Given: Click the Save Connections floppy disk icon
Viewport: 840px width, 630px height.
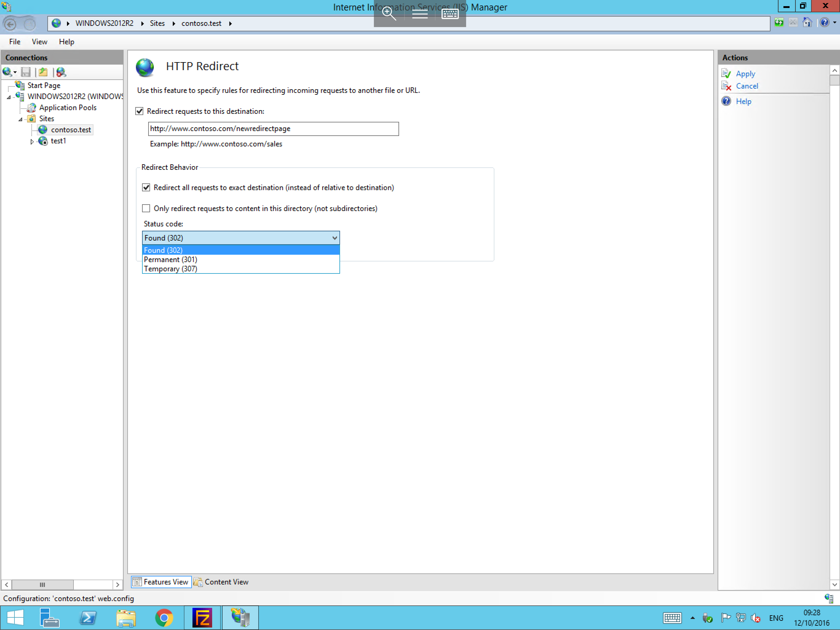Looking at the screenshot, I should pos(26,72).
